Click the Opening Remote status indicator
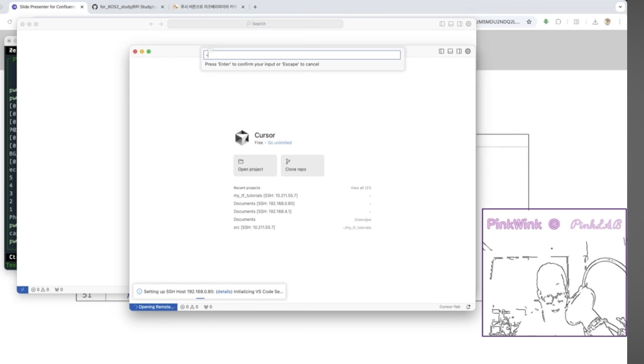The width and height of the screenshot is (644, 364). coord(154,307)
